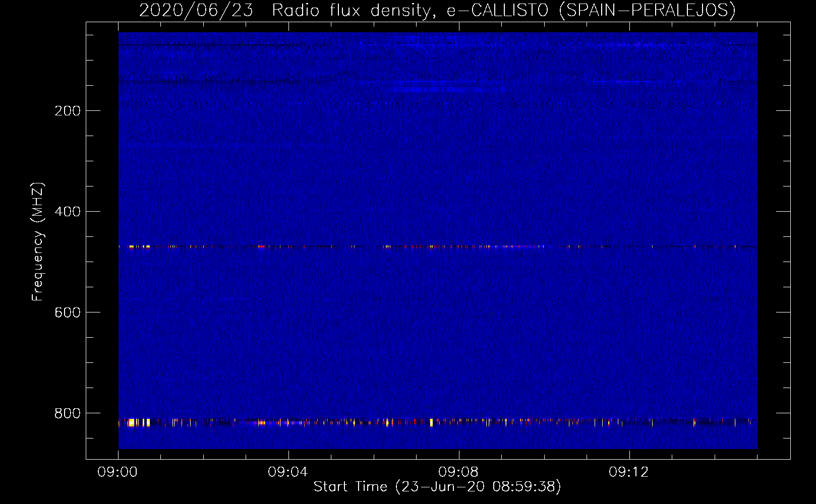Screen dimensions: 816x504
Task: Select the 'Frequency (MHZ)' y-axis label
Action: click(x=38, y=241)
